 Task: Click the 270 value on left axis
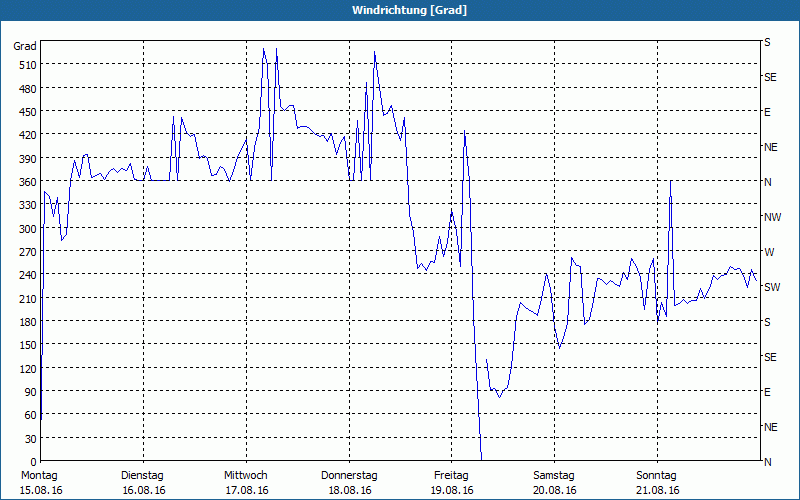pos(28,252)
